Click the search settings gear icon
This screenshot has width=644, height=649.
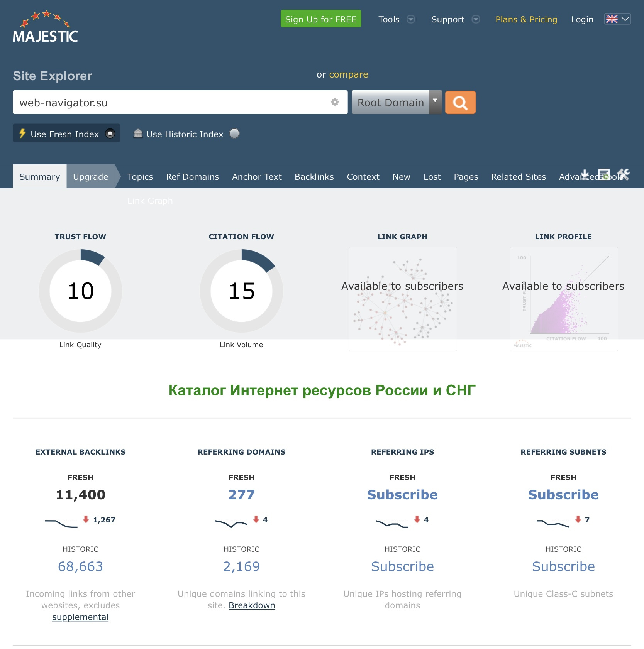pyautogui.click(x=335, y=102)
